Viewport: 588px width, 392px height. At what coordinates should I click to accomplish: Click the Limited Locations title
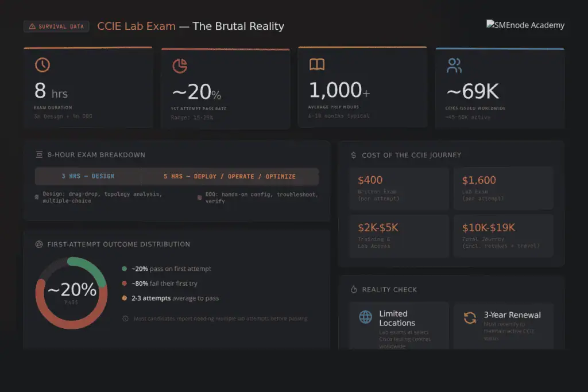pos(397,318)
